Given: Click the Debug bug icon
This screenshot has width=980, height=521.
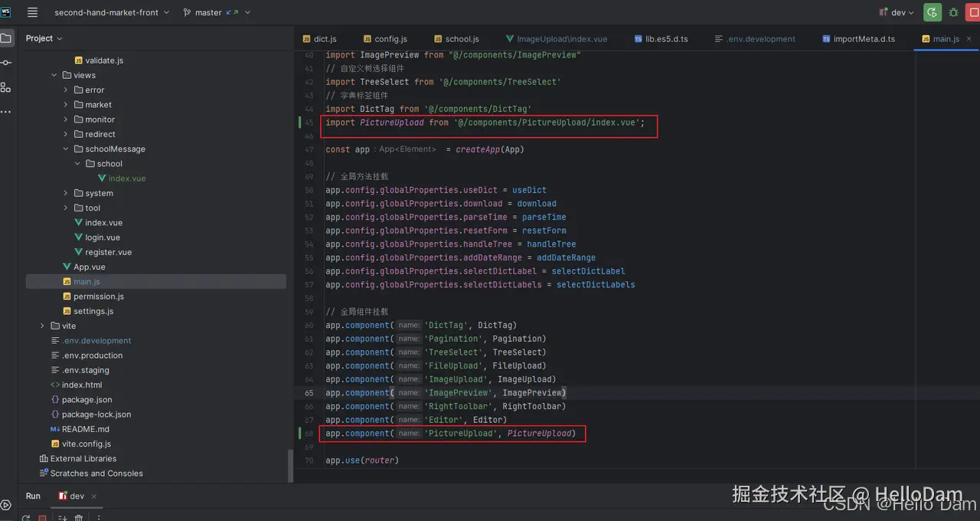Looking at the screenshot, I should pyautogui.click(x=953, y=12).
